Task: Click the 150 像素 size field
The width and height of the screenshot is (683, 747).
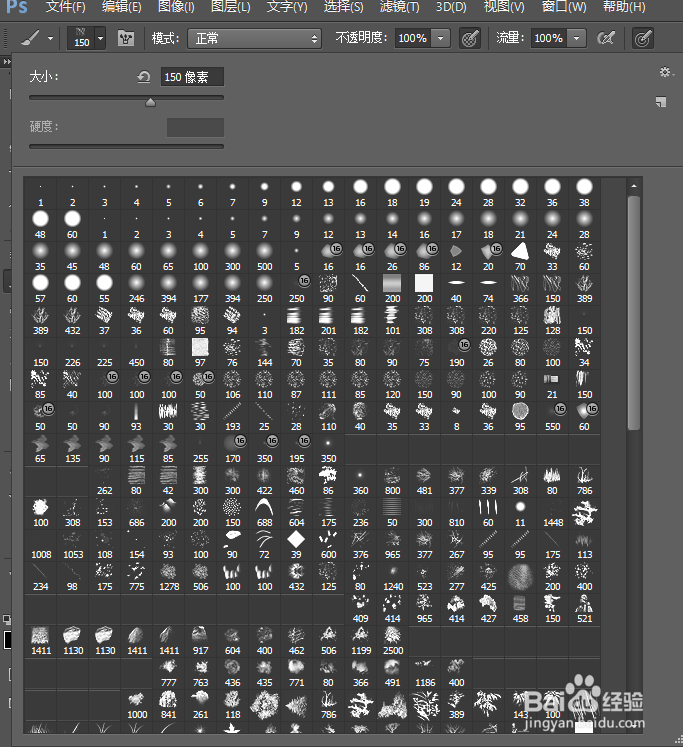Action: click(x=192, y=77)
